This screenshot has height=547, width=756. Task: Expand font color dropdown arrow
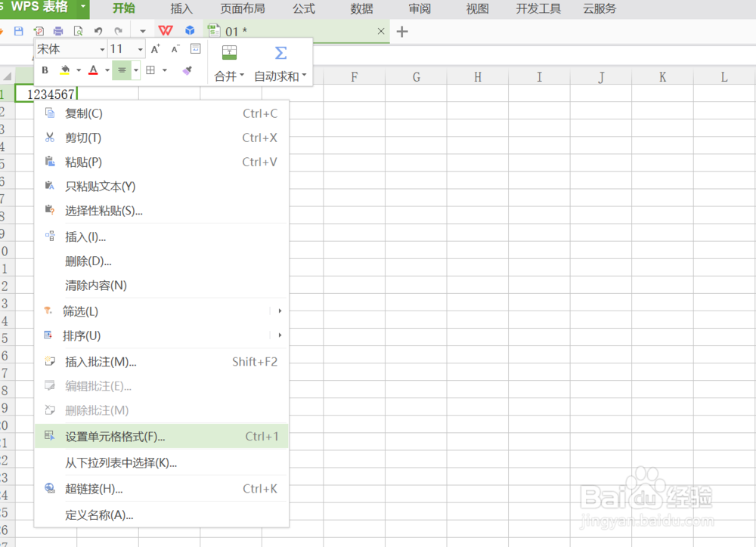pos(107,70)
